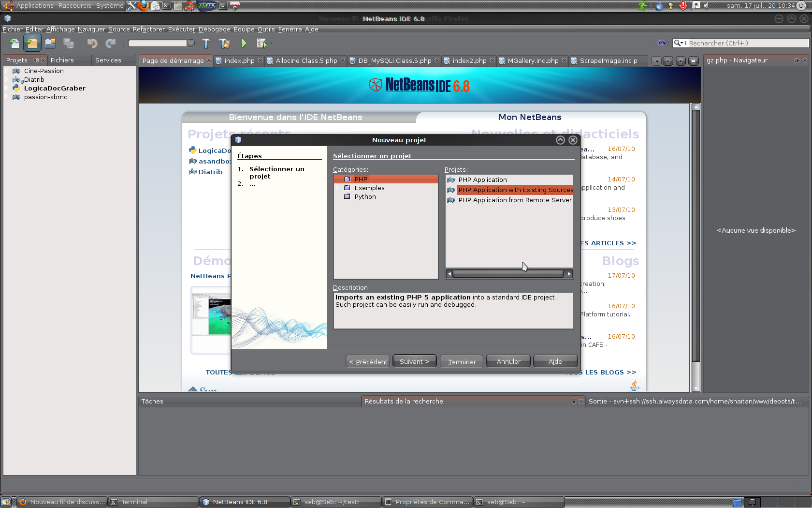Image resolution: width=812 pixels, height=508 pixels.
Task: Click the Build Project hammer icon
Action: click(x=206, y=44)
